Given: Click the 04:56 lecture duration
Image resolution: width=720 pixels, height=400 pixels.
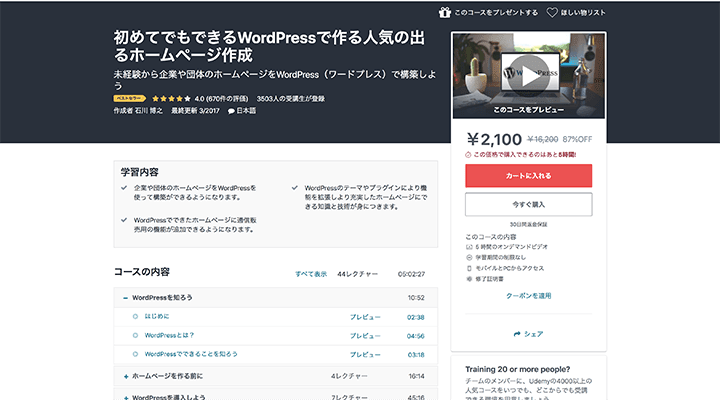Looking at the screenshot, I should click(x=416, y=336).
